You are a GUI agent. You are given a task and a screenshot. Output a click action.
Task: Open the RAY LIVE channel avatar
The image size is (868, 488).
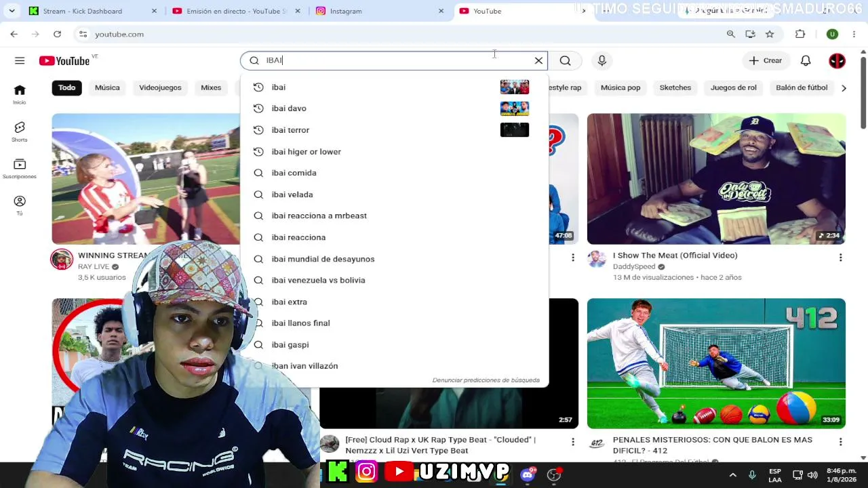[x=62, y=260]
